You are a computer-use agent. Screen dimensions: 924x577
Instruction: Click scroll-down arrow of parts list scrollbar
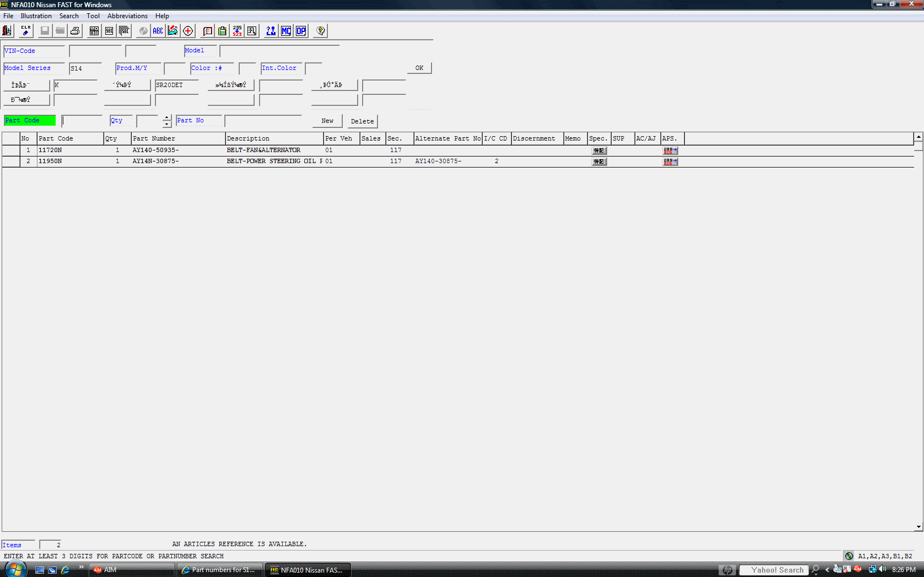click(x=918, y=527)
